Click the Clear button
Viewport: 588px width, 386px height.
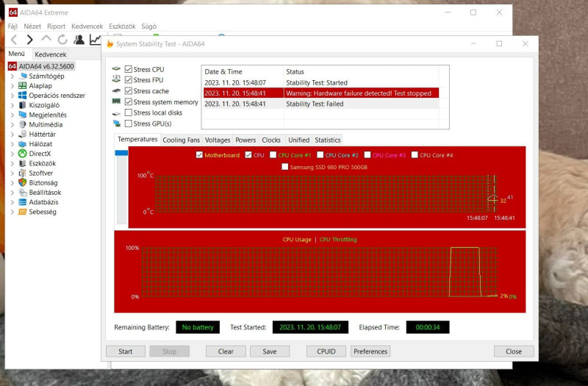coord(226,351)
